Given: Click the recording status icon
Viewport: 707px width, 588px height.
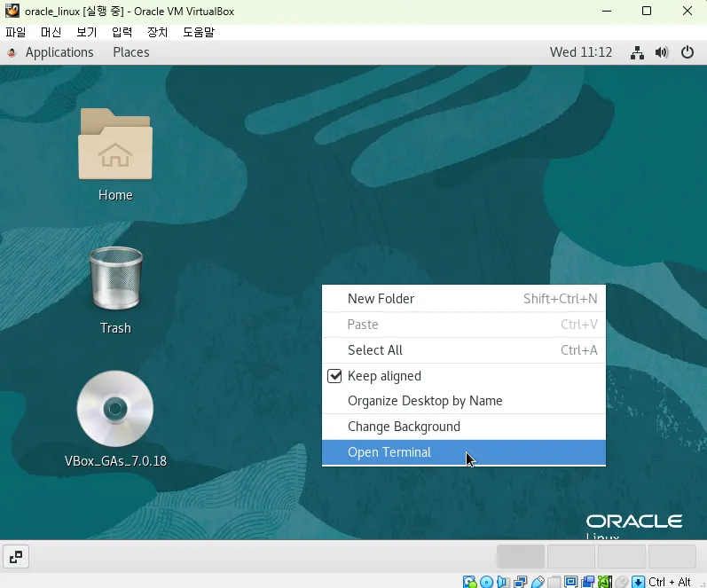Looking at the screenshot, I should click(588, 582).
